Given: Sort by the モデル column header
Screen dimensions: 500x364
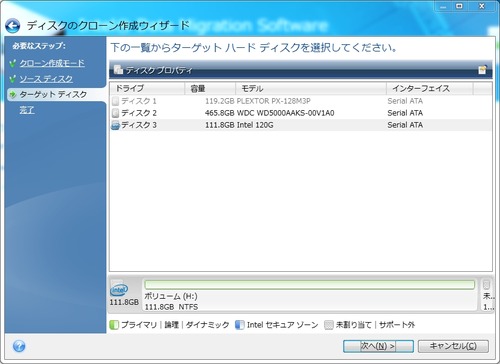Looking at the screenshot, I should [x=311, y=88].
